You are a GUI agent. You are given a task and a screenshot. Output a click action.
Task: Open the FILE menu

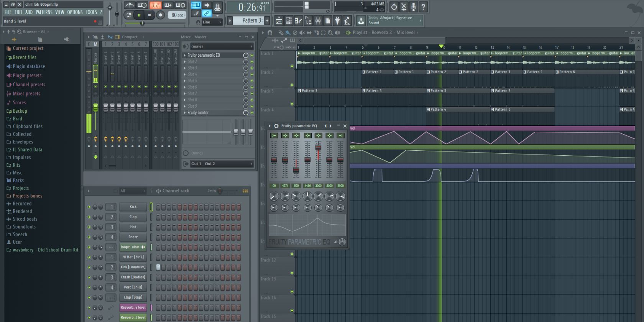(x=8, y=12)
